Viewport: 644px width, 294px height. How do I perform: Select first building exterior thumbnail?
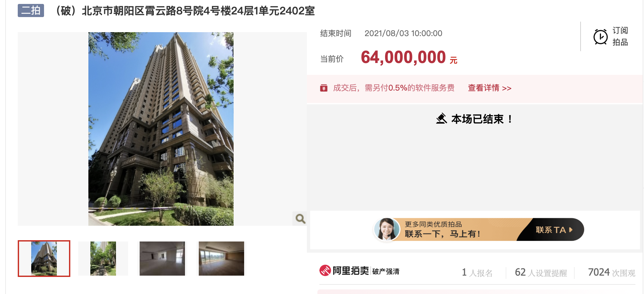tap(44, 259)
